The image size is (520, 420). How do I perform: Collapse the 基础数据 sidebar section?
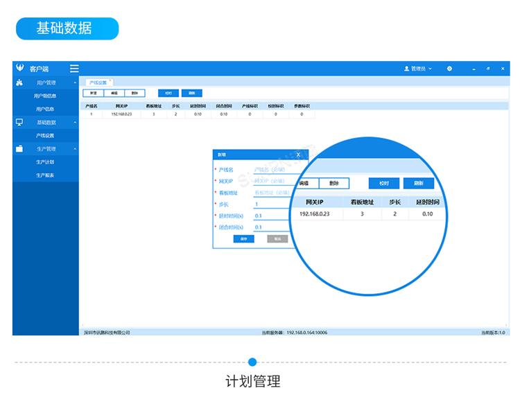pyautogui.click(x=75, y=123)
